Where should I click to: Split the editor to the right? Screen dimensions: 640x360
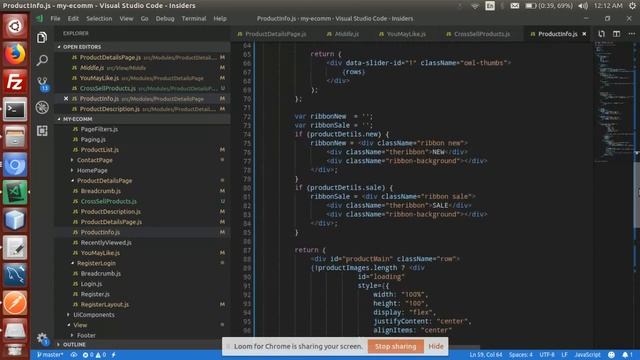616,34
